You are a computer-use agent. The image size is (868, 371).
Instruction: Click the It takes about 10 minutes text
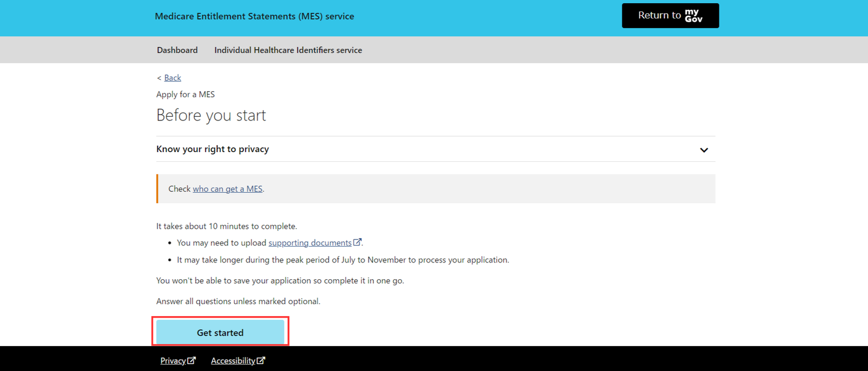227,226
